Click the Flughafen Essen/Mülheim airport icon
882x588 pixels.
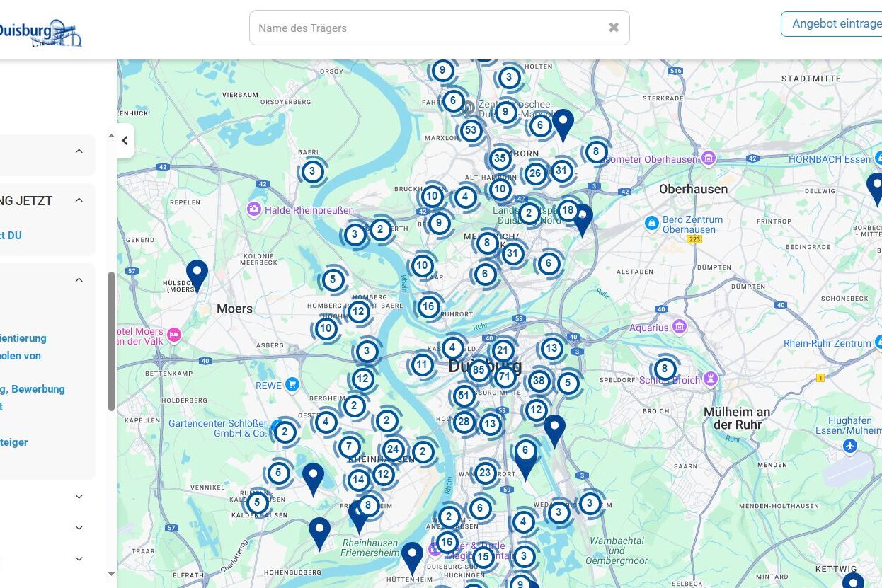[x=849, y=446]
